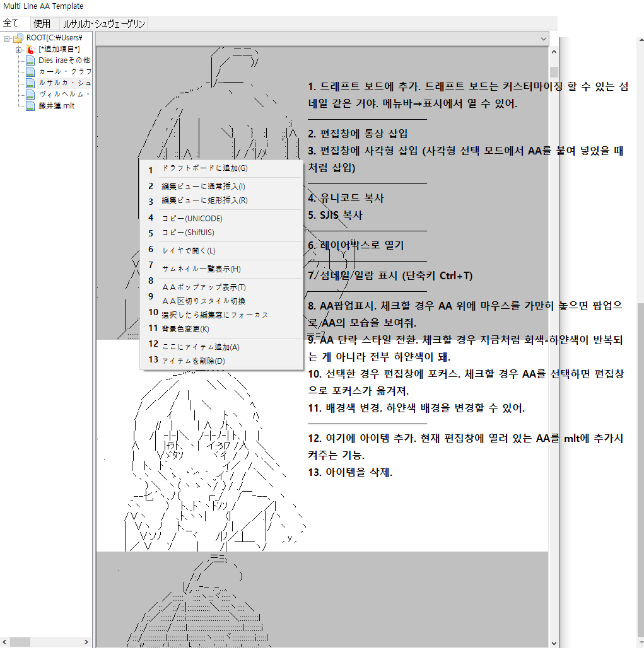Toggle AA区切りスタイル切換 option
The height and width of the screenshot is (648, 644).
coord(203,301)
